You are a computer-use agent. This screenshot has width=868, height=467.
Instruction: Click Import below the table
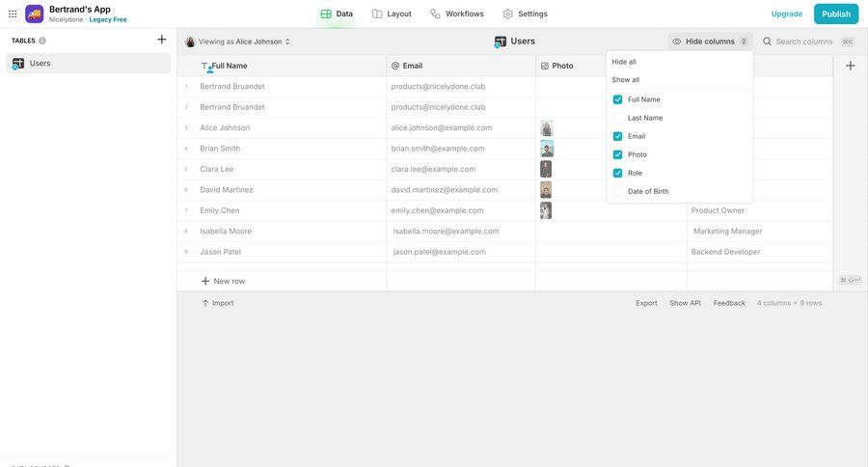click(218, 303)
